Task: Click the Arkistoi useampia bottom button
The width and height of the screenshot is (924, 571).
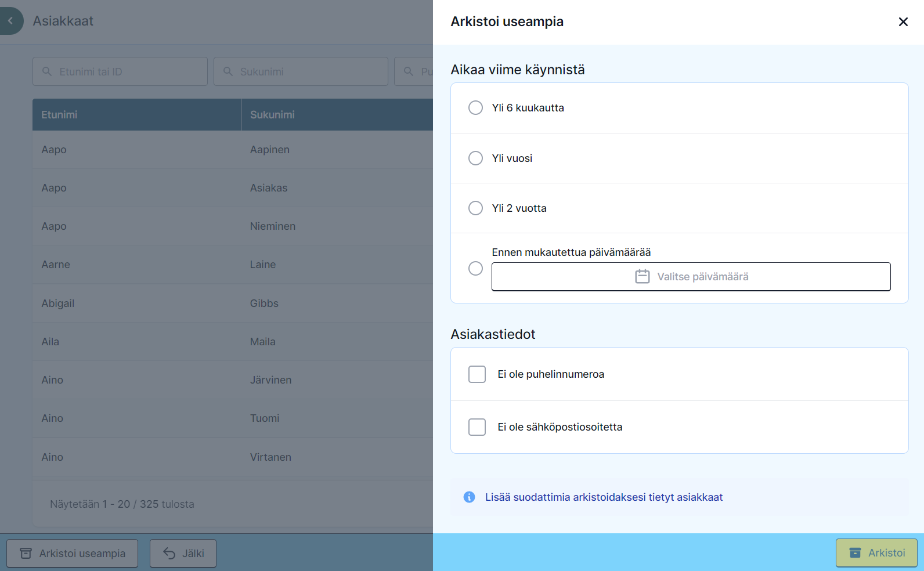Action: [x=73, y=553]
